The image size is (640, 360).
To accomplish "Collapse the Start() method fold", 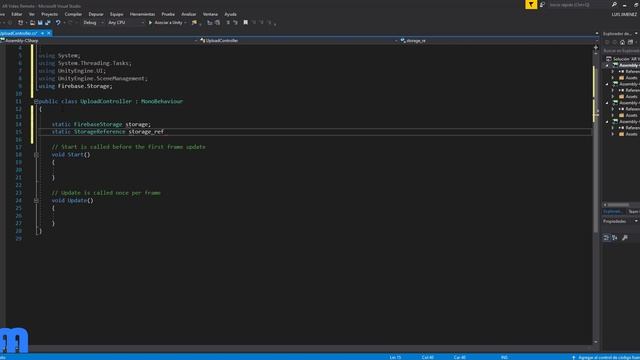I will point(36,155).
